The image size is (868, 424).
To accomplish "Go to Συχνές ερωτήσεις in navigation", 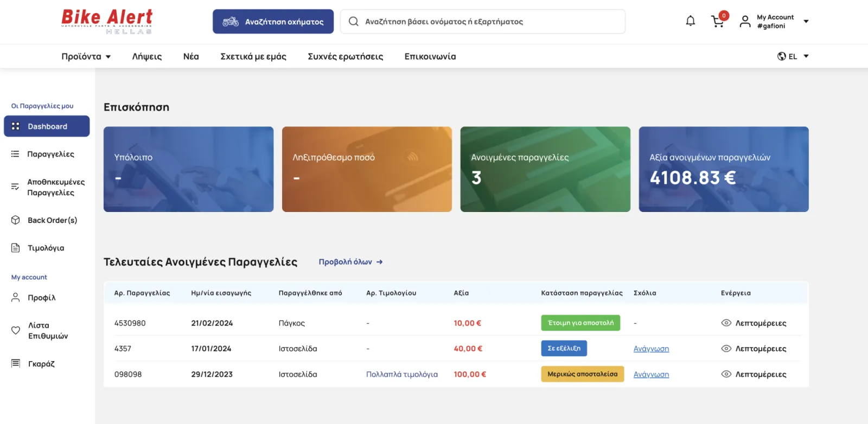I will [x=345, y=56].
